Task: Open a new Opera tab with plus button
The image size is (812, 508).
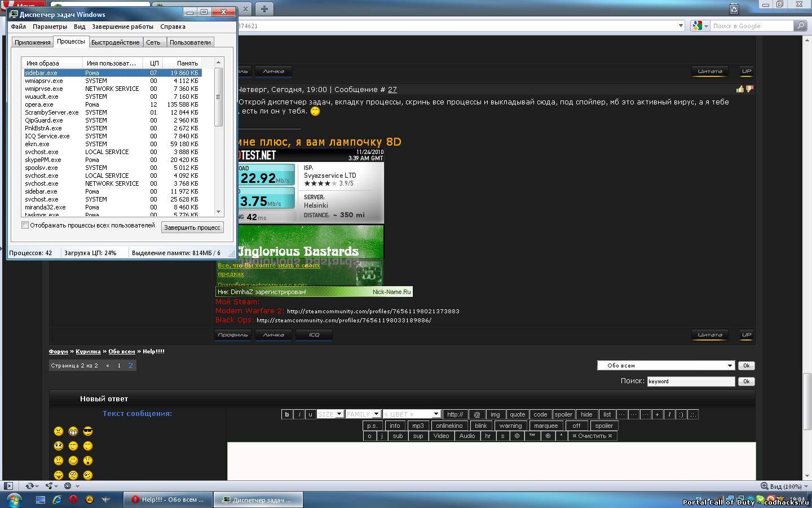Action: (264, 8)
